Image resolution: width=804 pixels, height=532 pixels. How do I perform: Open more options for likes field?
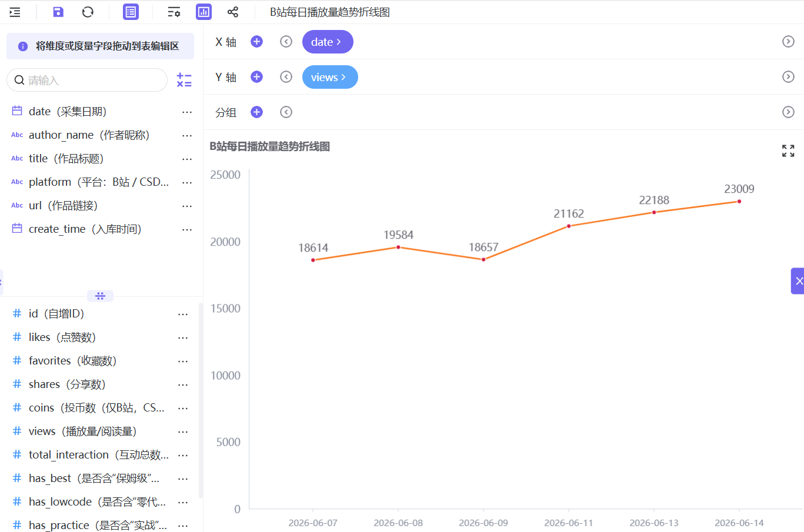pos(183,337)
